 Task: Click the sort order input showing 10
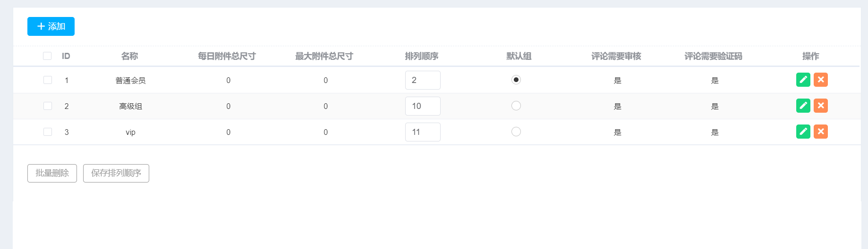423,106
